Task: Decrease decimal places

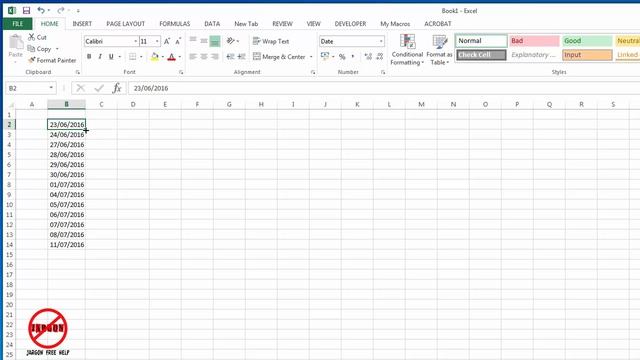Action: (x=380, y=57)
